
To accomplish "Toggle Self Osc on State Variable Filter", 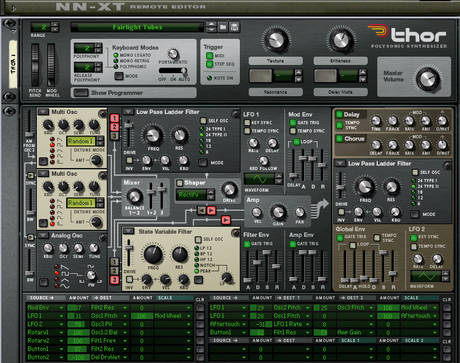I will (x=198, y=239).
